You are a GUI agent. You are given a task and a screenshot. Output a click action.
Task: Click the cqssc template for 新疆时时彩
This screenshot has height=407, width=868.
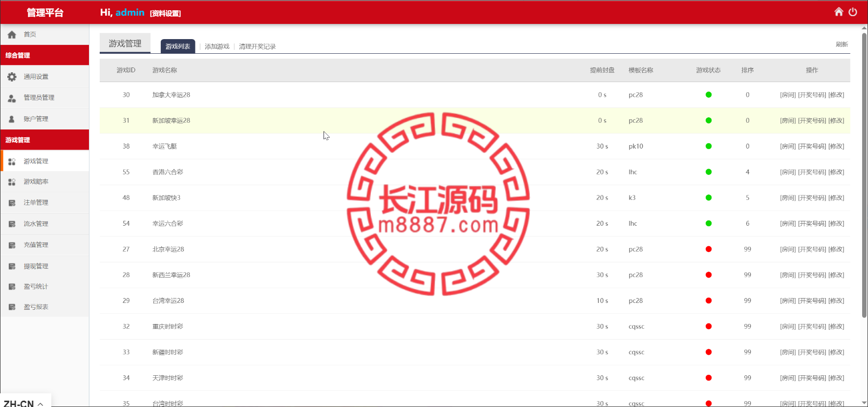point(636,352)
